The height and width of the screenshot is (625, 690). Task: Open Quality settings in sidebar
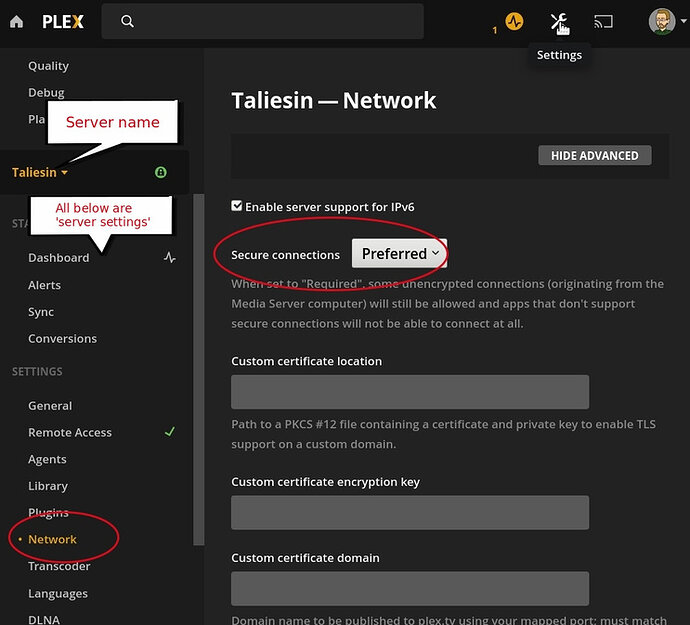click(48, 66)
